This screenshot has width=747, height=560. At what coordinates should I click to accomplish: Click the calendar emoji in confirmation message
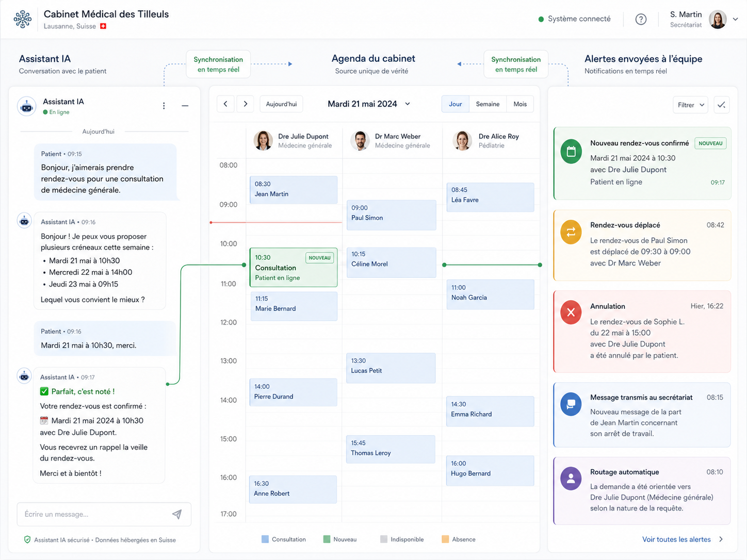(x=44, y=420)
